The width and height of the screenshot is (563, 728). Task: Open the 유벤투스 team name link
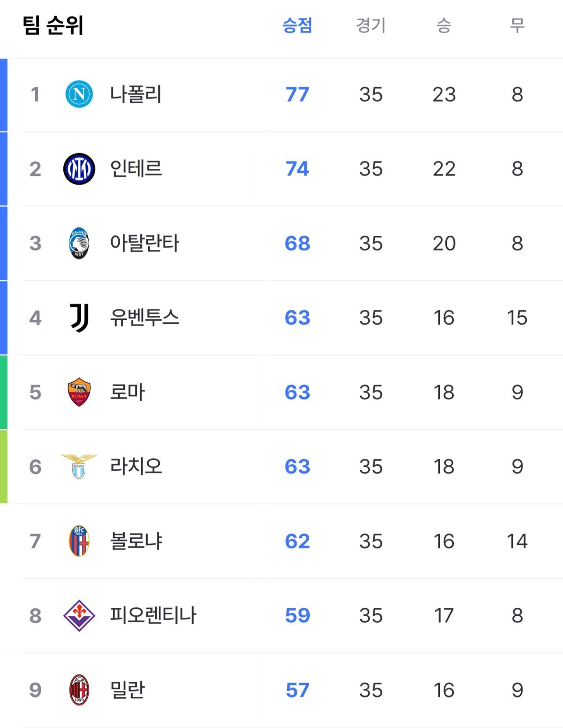tap(145, 318)
